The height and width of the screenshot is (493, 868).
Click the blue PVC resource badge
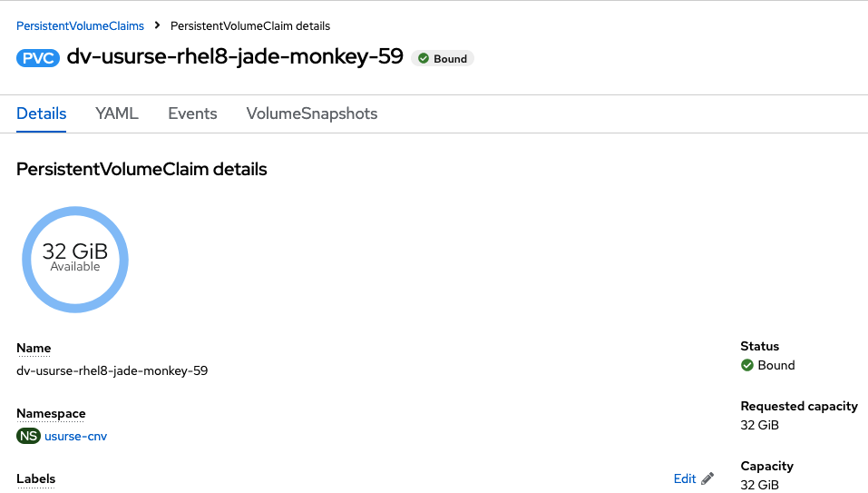pyautogui.click(x=38, y=58)
